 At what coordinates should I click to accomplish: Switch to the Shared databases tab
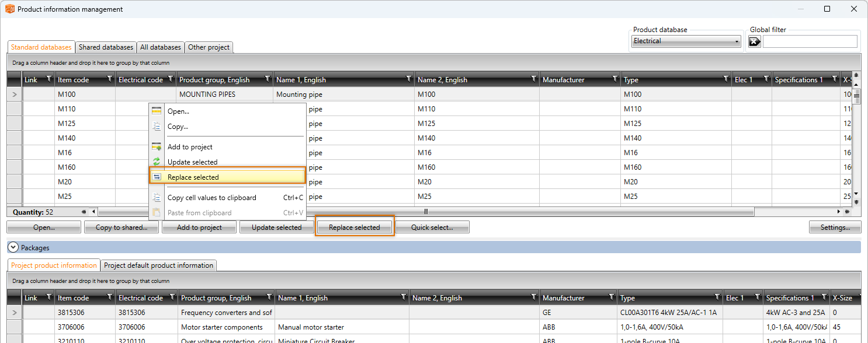(x=106, y=47)
